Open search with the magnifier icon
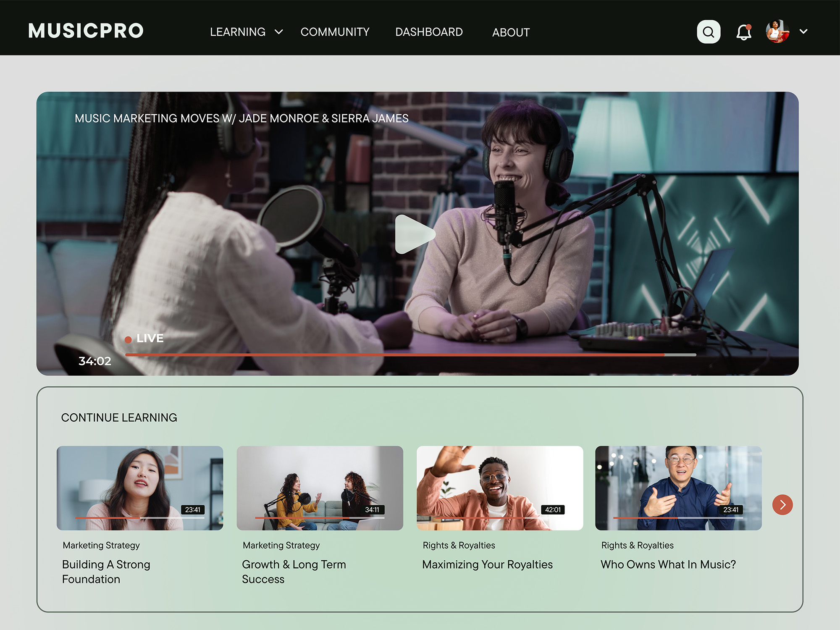Viewport: 840px width, 630px height. coord(709,32)
